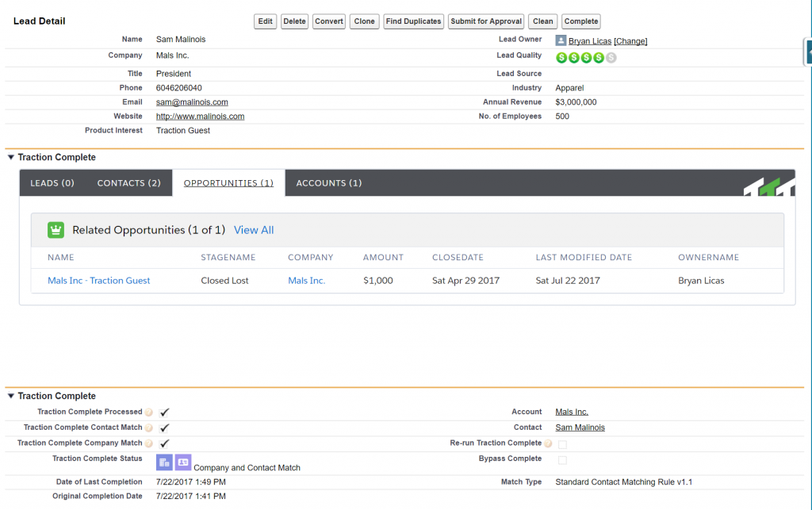Click the Title value President

tap(174, 74)
